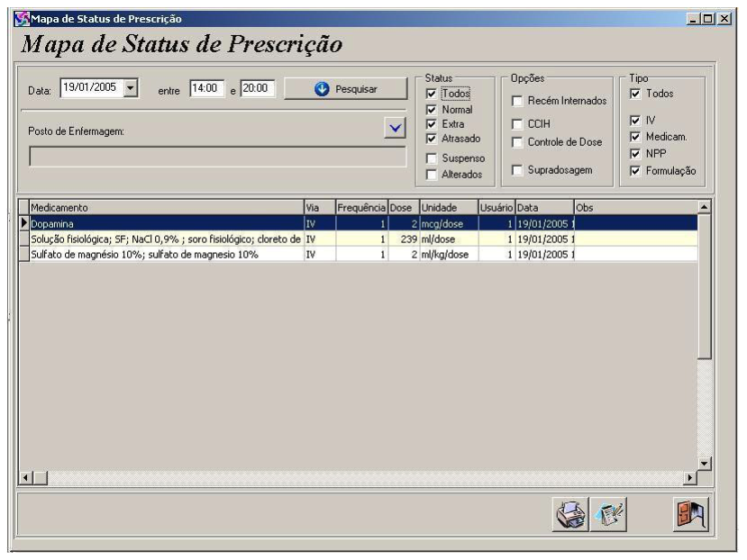Click the Posto de Enfermagem text field

coord(218,157)
